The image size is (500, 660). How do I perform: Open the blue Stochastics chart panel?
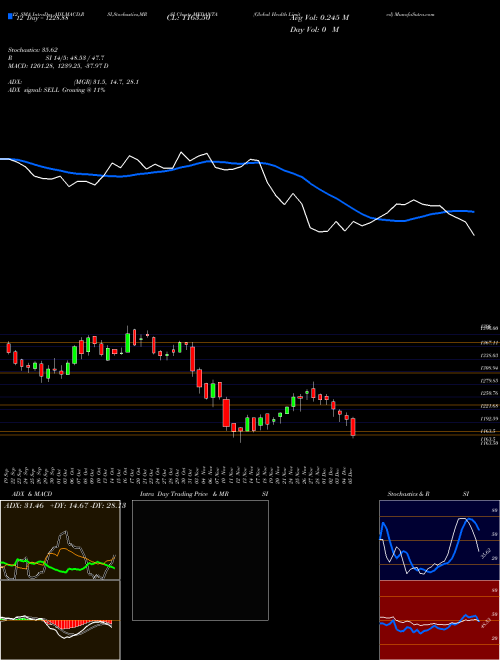(439, 540)
